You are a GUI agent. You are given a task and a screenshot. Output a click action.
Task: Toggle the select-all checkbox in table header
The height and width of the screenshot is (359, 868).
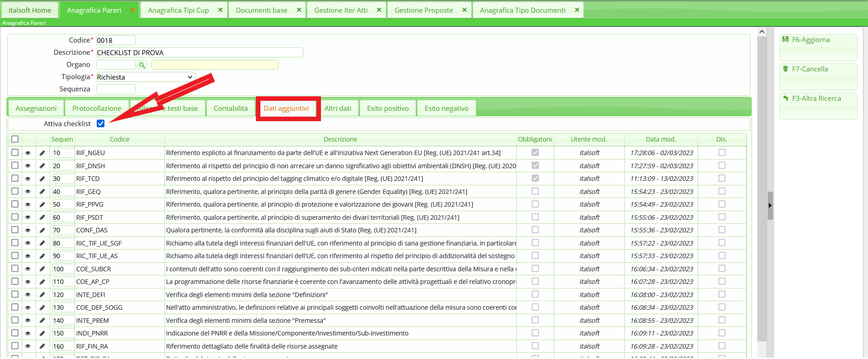pos(15,139)
